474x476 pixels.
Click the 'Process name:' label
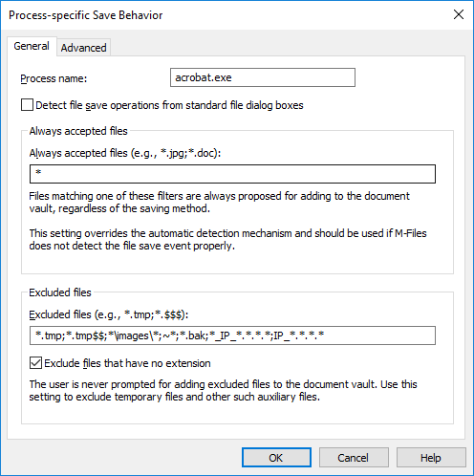[54, 78]
